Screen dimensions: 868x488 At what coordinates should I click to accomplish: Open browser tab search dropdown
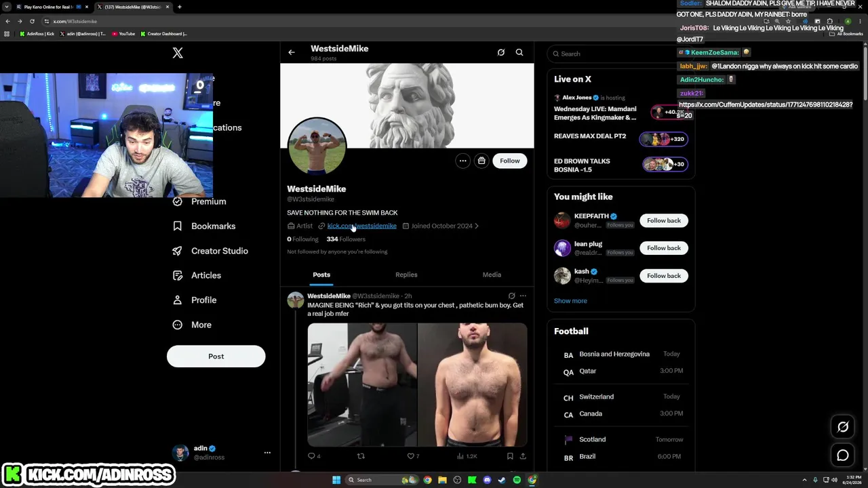point(6,7)
